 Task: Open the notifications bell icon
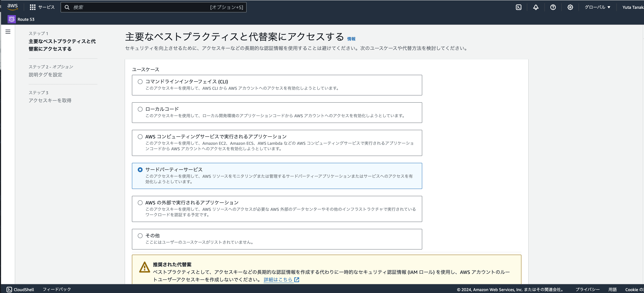[x=536, y=7]
